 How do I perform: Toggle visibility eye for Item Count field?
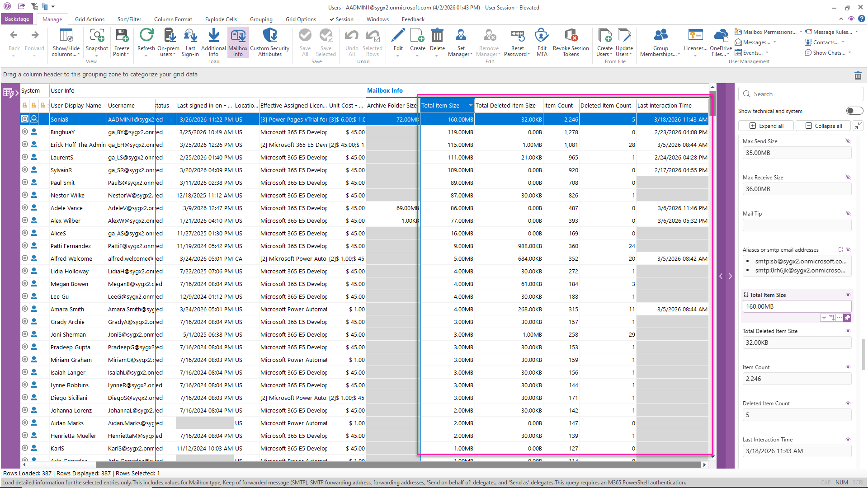coord(848,367)
